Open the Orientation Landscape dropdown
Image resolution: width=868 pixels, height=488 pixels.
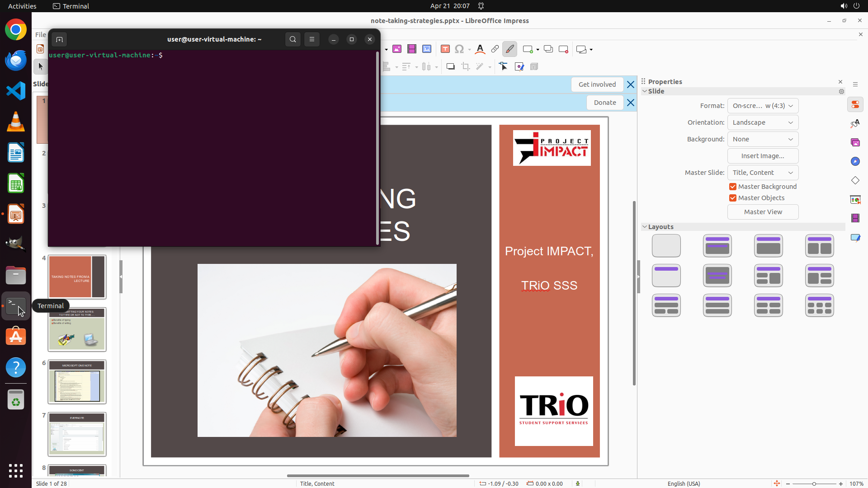(763, 122)
